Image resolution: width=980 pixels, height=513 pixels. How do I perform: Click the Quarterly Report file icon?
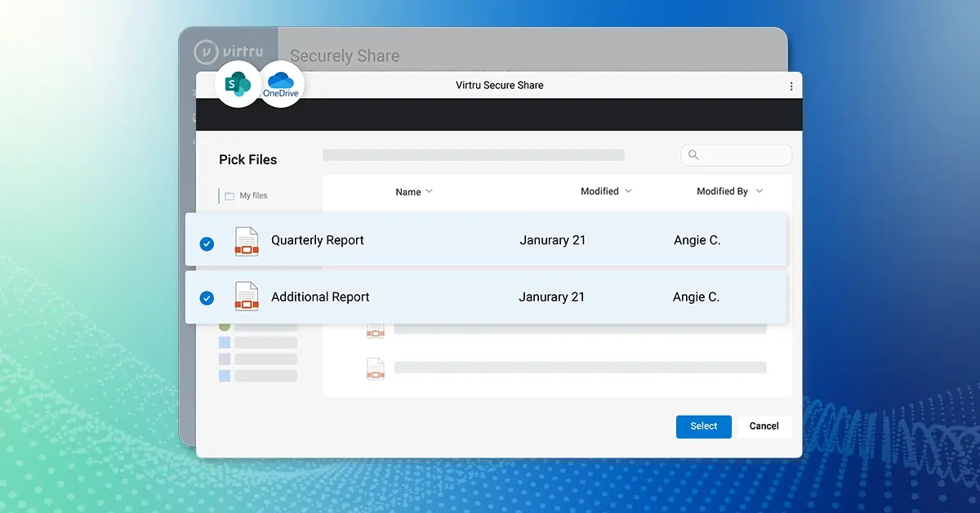(247, 241)
